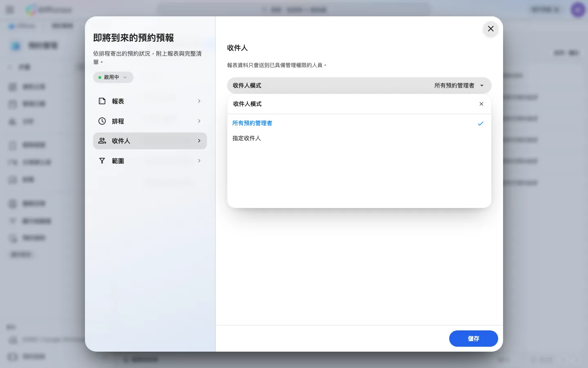The height and width of the screenshot is (368, 588).
Task: Click the people icon beside 收件人
Action: click(x=102, y=141)
